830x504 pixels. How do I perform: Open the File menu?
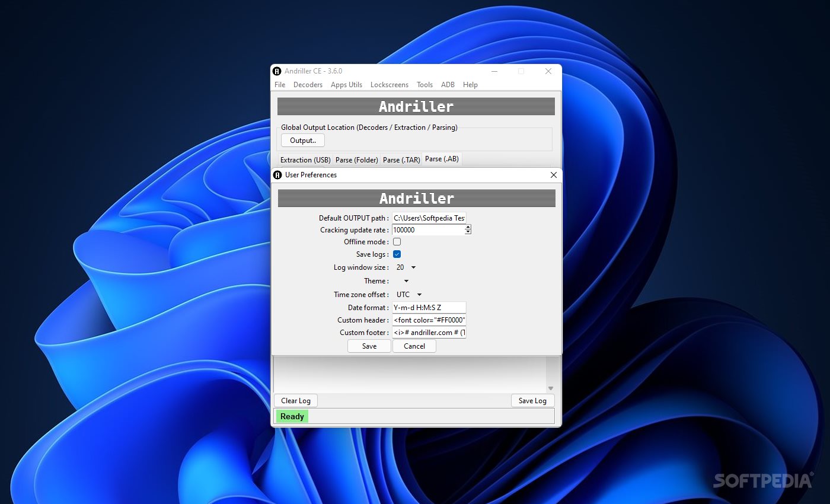[x=280, y=85]
